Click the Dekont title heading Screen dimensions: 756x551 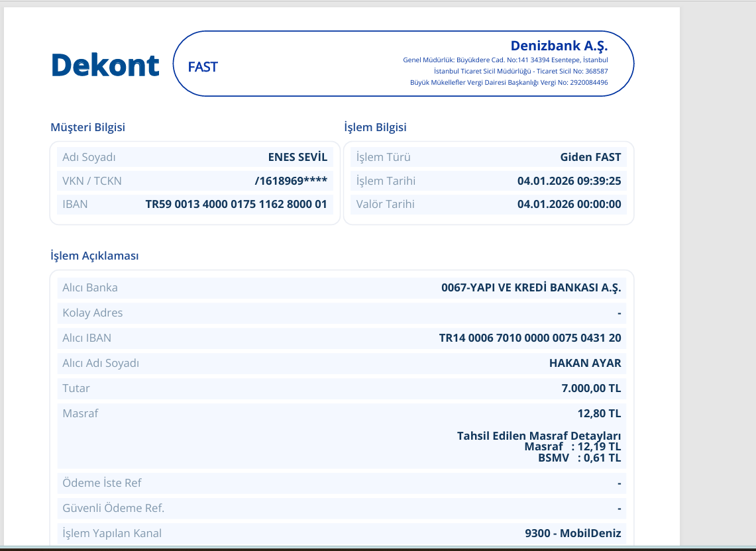coord(105,65)
